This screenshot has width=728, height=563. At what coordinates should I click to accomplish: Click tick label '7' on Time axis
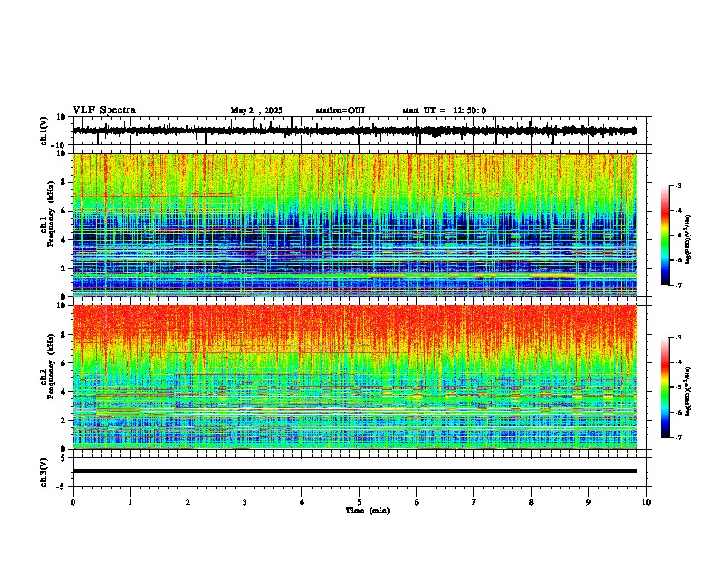[x=474, y=502]
